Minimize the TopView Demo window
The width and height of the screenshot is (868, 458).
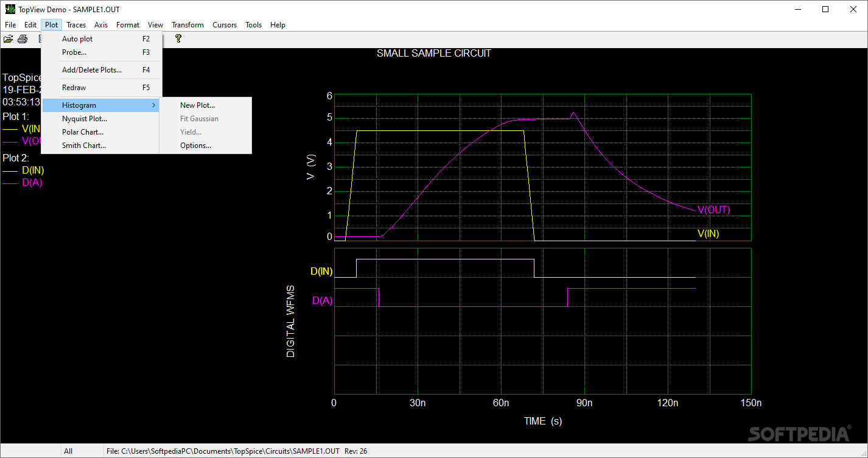[797, 9]
